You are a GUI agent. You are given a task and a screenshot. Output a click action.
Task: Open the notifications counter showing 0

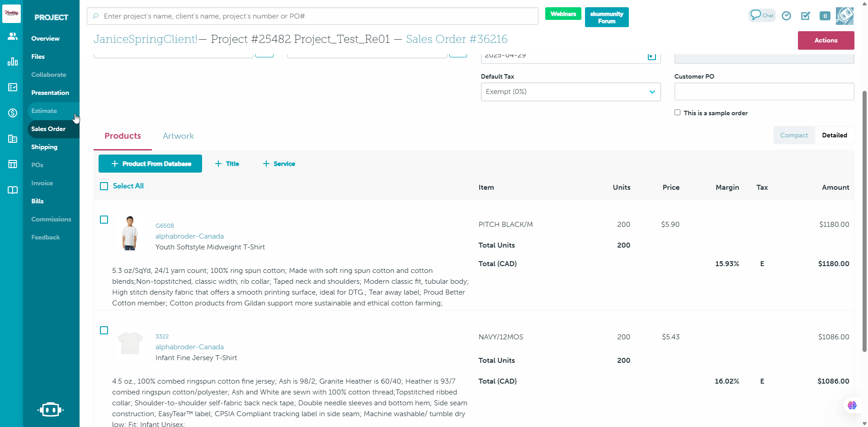pyautogui.click(x=825, y=16)
